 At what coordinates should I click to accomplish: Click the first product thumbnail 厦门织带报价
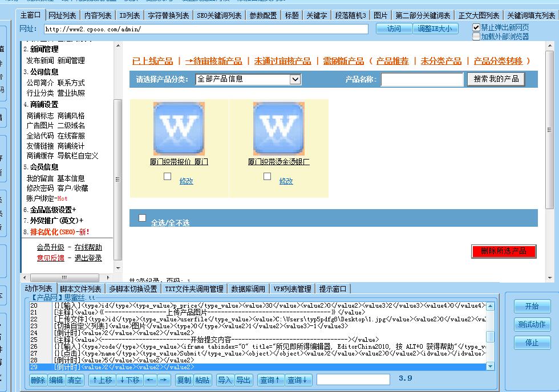tap(179, 129)
